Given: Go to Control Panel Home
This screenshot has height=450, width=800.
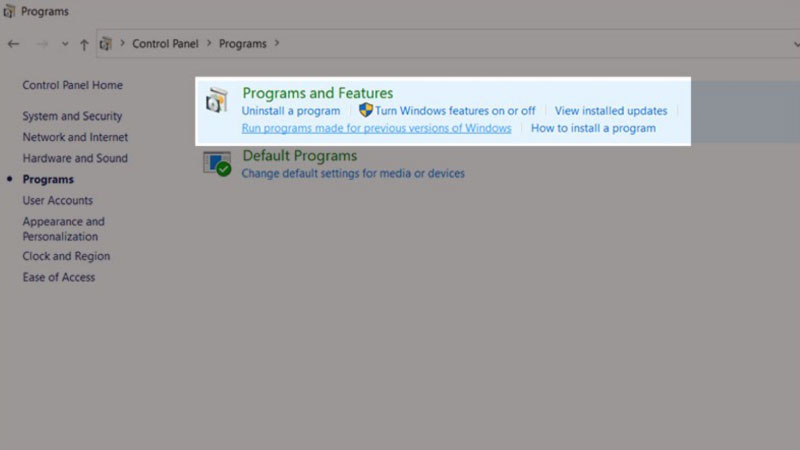Looking at the screenshot, I should [72, 85].
